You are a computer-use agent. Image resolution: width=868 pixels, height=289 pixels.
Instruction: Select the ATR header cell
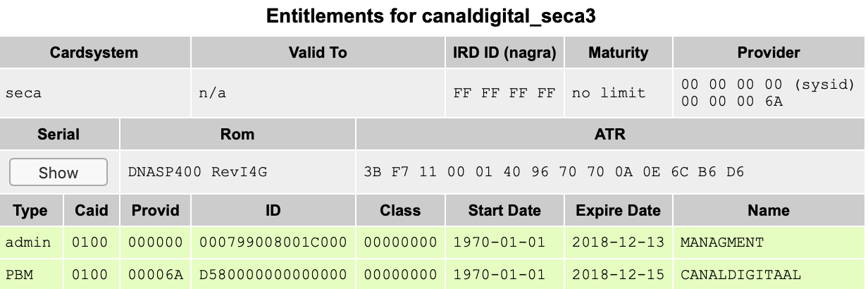click(609, 134)
